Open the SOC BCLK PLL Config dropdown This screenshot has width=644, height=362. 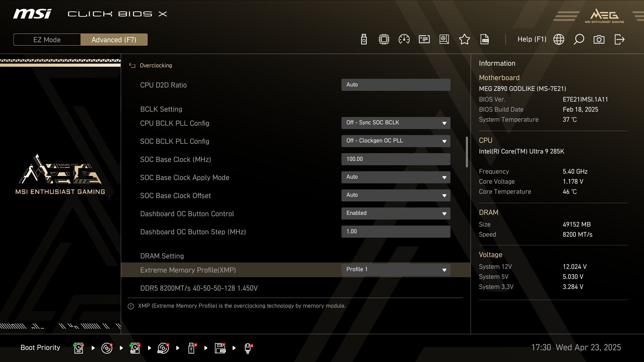click(x=396, y=141)
